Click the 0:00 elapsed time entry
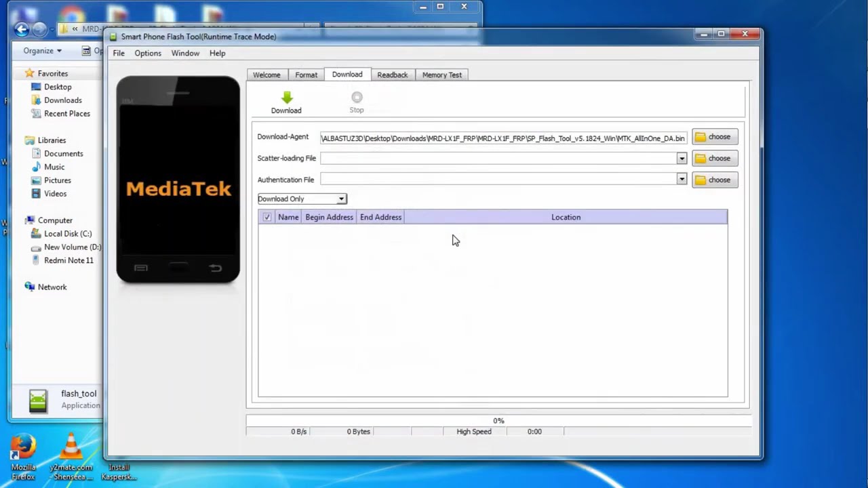The width and height of the screenshot is (868, 488). pos(534,432)
